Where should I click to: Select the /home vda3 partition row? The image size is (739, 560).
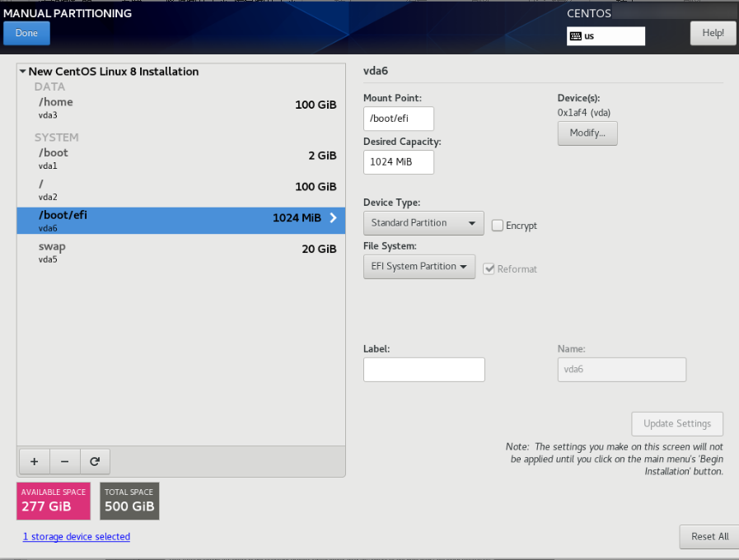coord(181,107)
